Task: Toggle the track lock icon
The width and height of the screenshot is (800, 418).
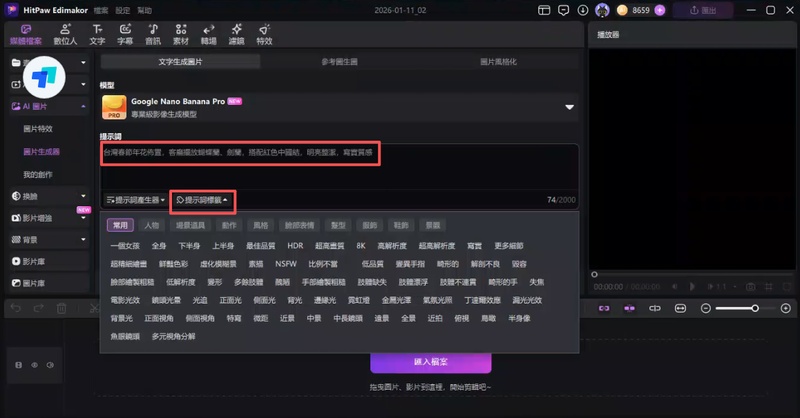Action: point(18,365)
